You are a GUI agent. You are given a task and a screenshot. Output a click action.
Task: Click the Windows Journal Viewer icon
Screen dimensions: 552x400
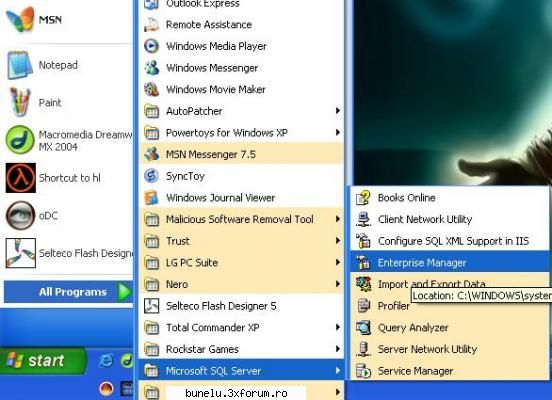(152, 198)
